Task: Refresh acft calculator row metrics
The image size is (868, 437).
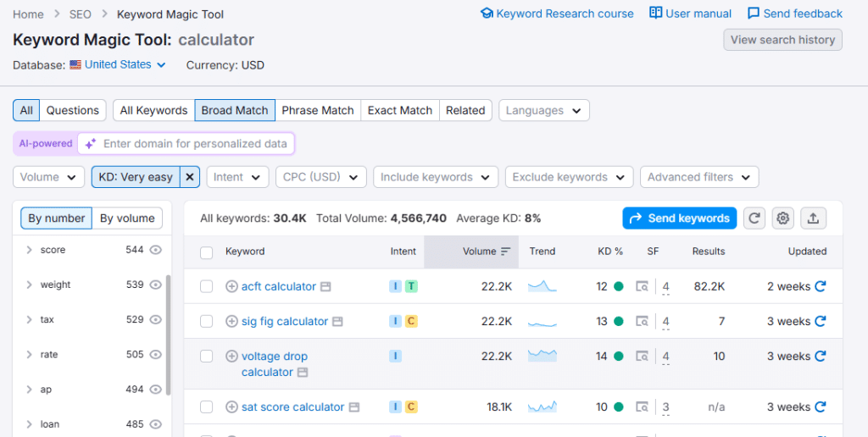Action: point(821,286)
